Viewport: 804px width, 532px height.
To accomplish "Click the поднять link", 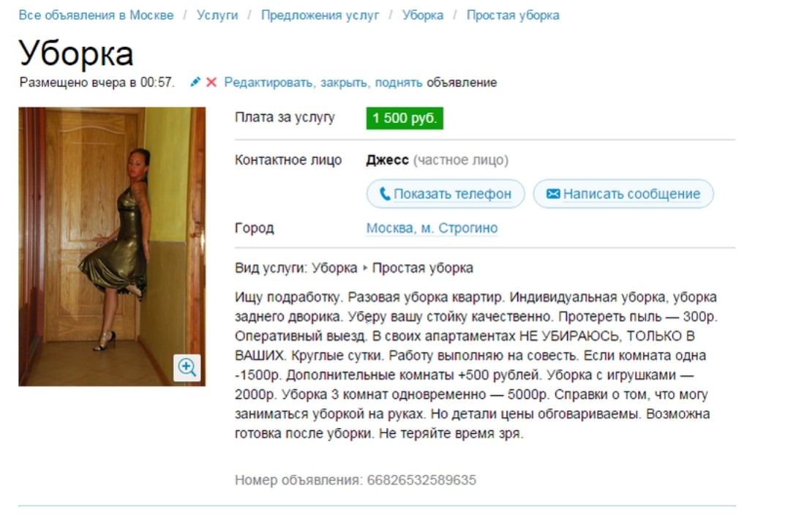I will tap(399, 83).
